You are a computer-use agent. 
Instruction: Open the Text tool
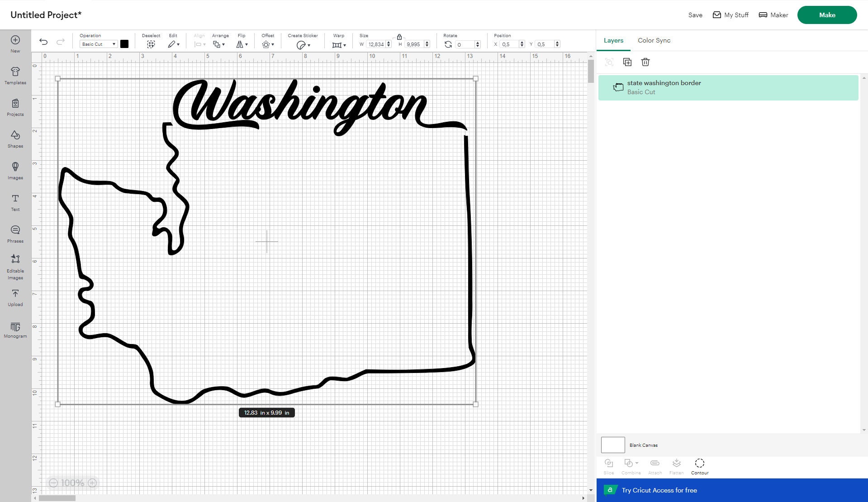(15, 202)
